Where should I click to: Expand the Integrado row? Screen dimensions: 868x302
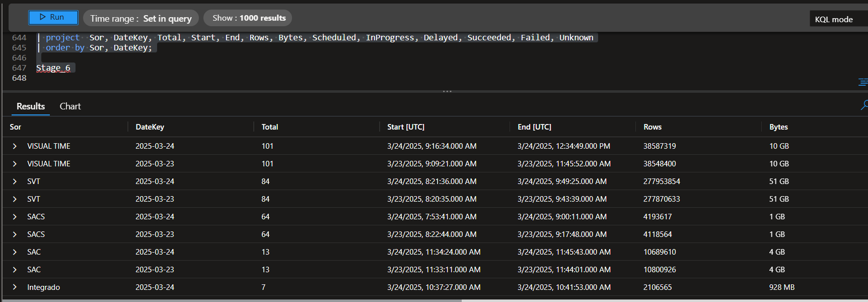pos(15,287)
